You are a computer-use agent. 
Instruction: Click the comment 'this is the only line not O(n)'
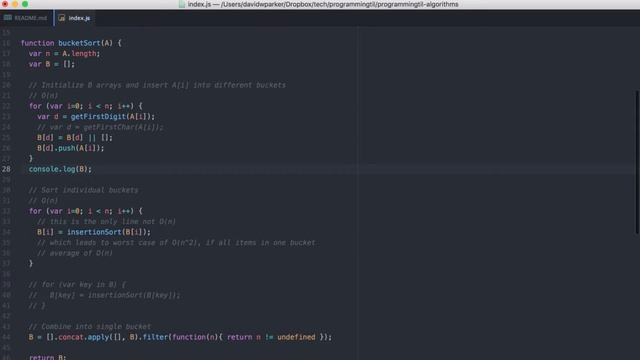107,222
